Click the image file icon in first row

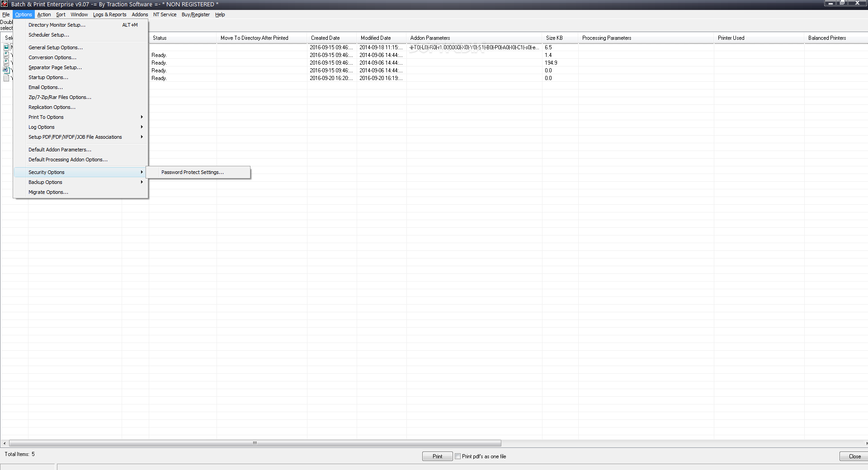pyautogui.click(x=6, y=47)
